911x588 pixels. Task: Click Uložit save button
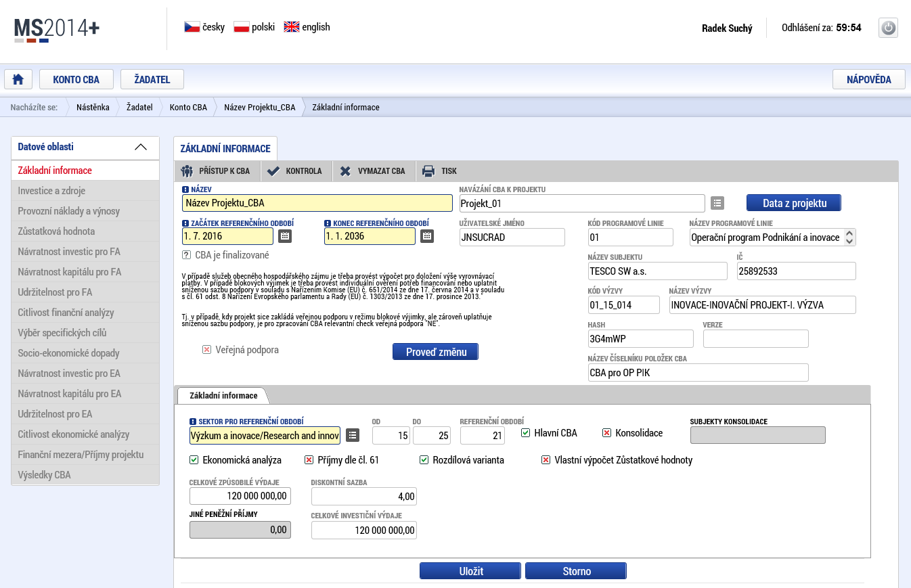[x=470, y=571]
